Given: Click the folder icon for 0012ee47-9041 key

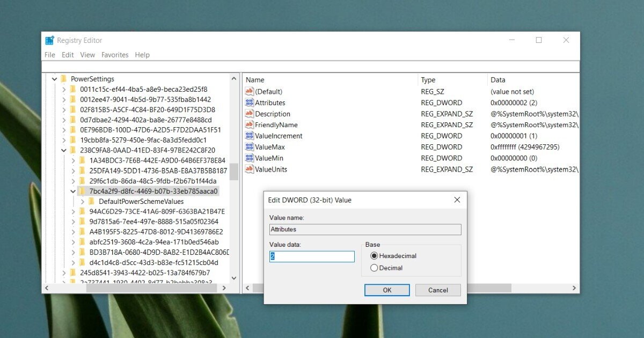Looking at the screenshot, I should point(72,99).
